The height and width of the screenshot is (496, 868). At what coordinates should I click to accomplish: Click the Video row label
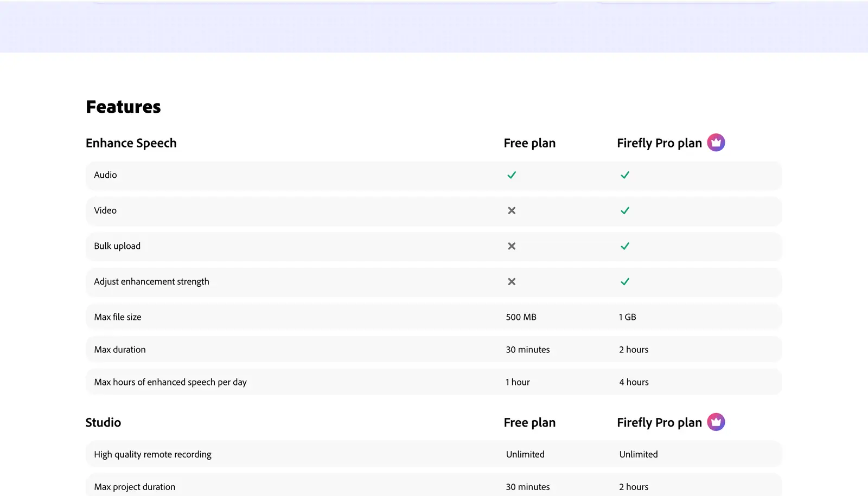pyautogui.click(x=105, y=210)
